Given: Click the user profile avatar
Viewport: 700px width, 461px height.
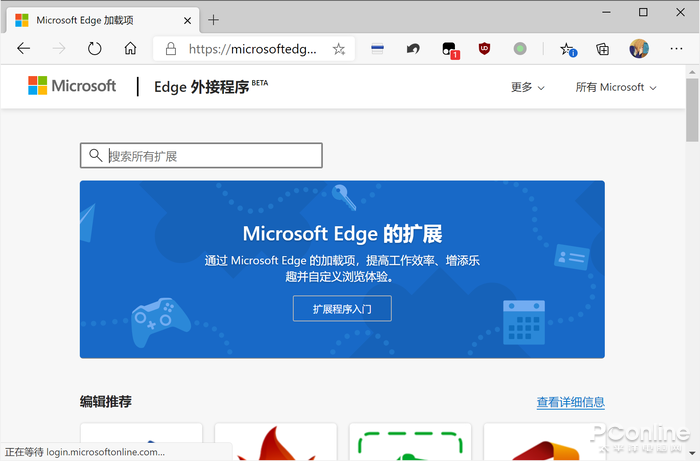Looking at the screenshot, I should point(638,49).
